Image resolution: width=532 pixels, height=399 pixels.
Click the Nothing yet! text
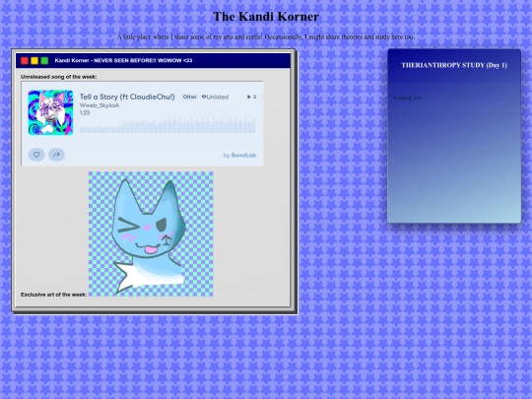click(x=407, y=98)
